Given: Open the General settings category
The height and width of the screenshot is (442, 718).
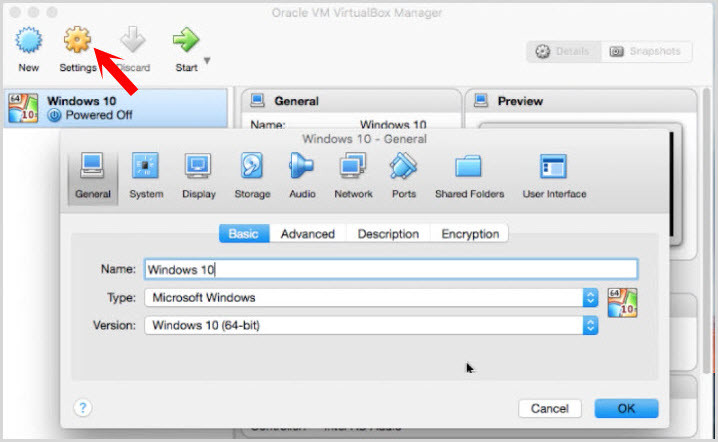Looking at the screenshot, I should coord(93,177).
